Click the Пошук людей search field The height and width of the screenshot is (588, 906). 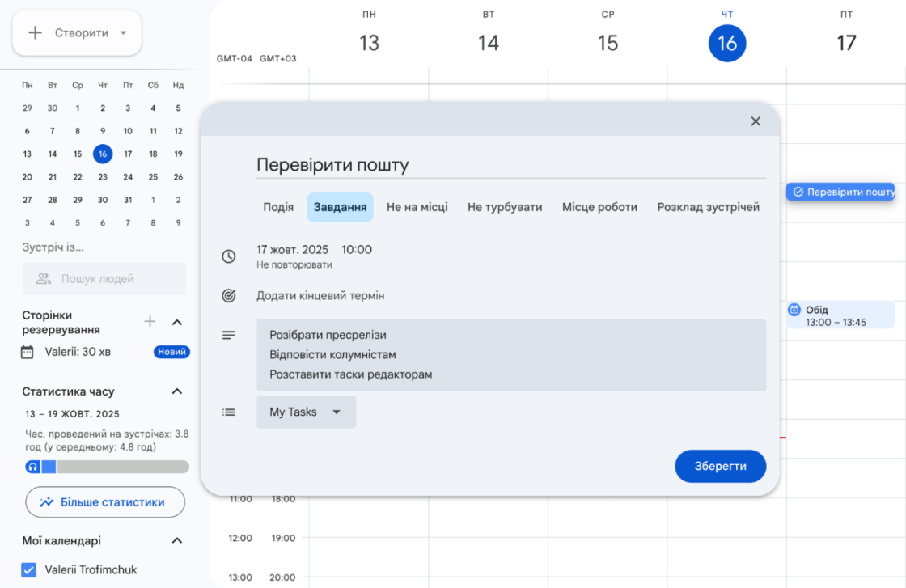pos(104,279)
